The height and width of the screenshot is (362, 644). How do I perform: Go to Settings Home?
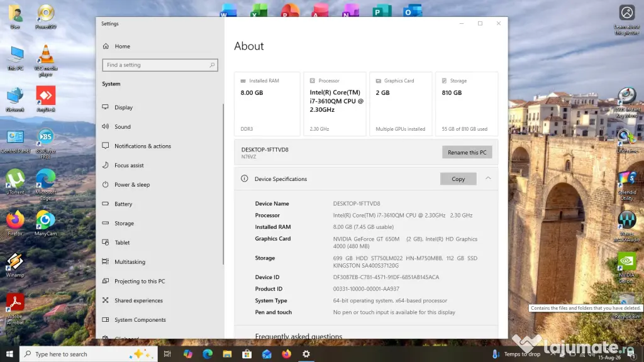[160, 47]
